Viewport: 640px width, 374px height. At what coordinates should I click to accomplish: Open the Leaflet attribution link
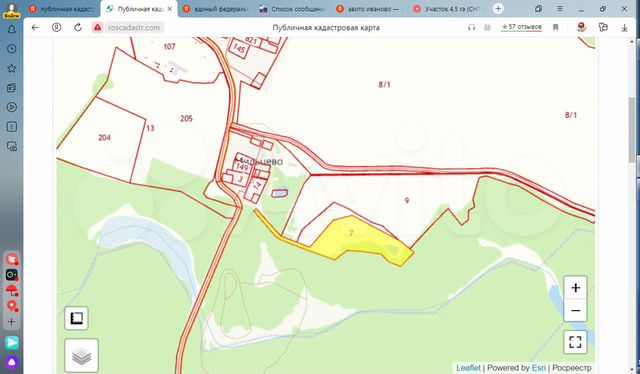tap(468, 367)
